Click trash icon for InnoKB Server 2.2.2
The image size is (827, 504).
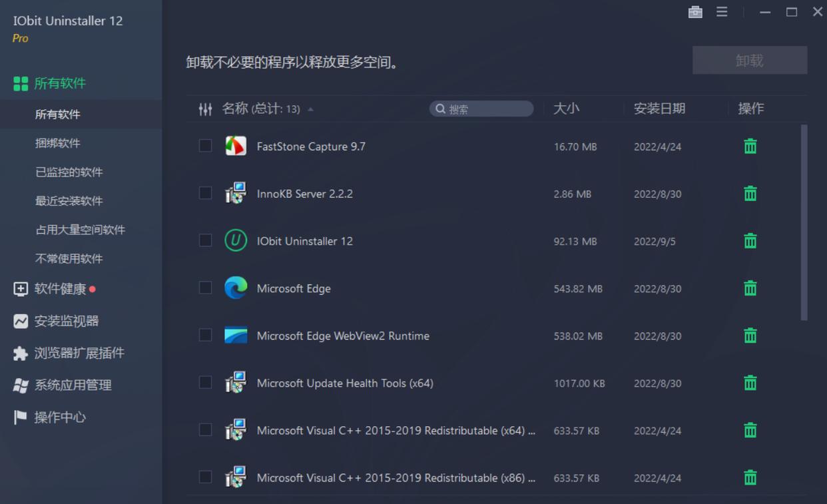[x=750, y=194]
